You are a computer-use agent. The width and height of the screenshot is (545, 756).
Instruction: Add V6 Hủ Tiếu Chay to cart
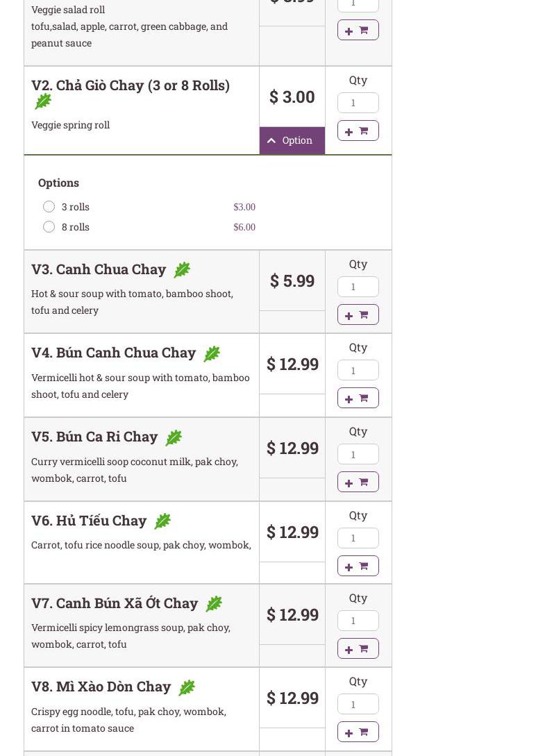click(358, 566)
